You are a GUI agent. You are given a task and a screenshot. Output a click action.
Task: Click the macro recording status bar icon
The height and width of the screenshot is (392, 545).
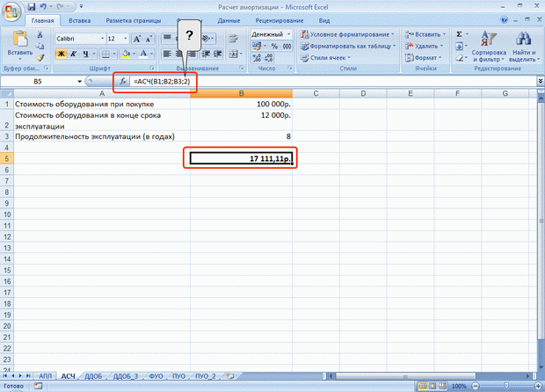(x=38, y=386)
